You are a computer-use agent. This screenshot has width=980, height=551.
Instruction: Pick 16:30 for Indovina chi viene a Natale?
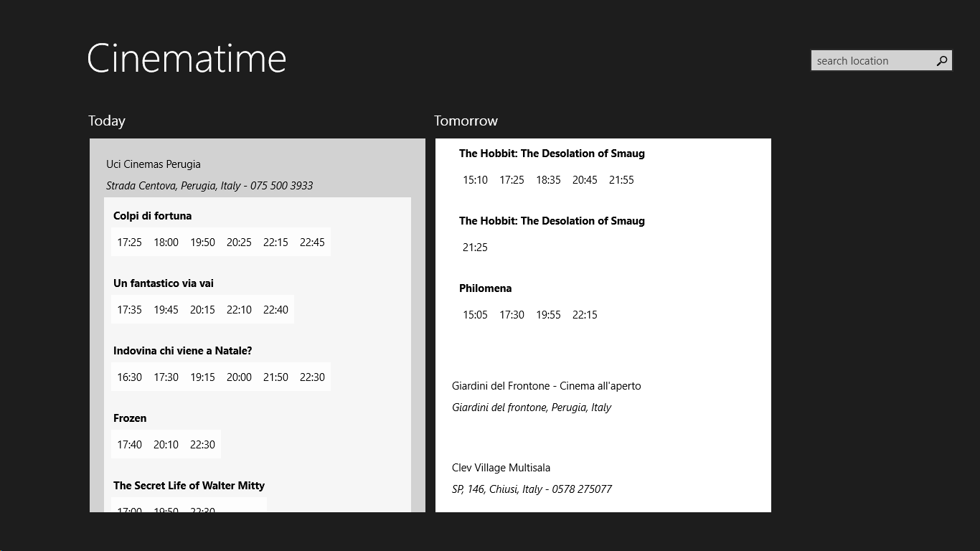129,377
